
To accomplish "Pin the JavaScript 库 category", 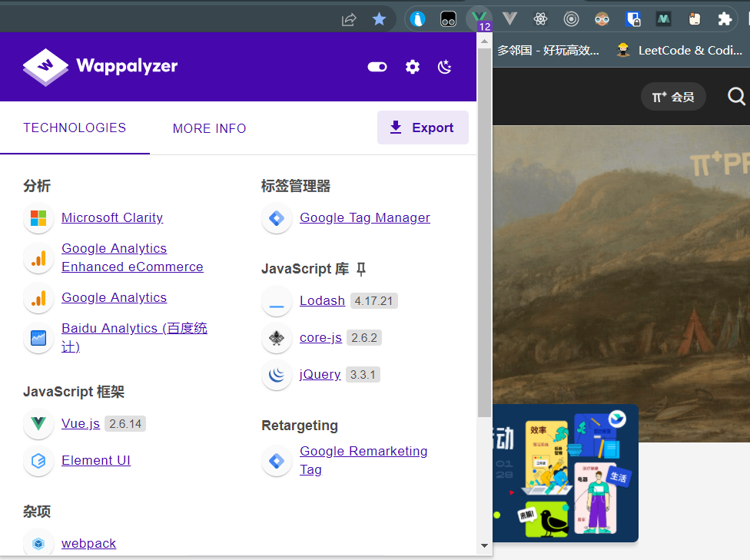I will point(361,269).
